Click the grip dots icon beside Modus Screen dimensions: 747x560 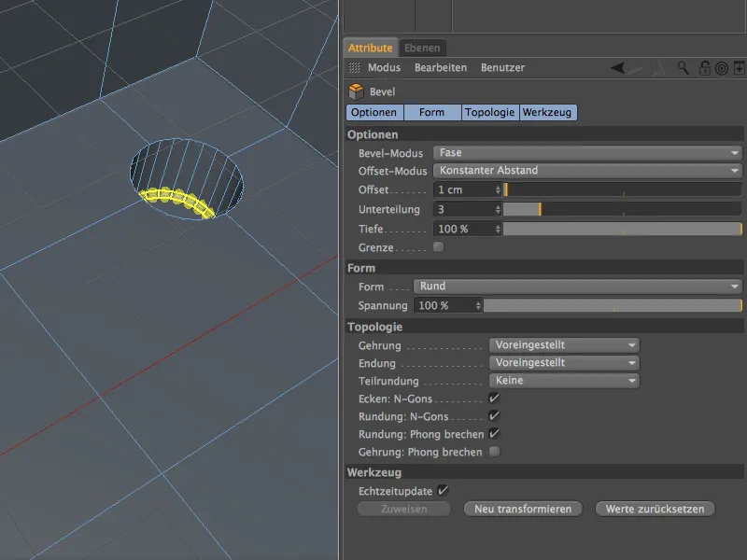(x=354, y=68)
